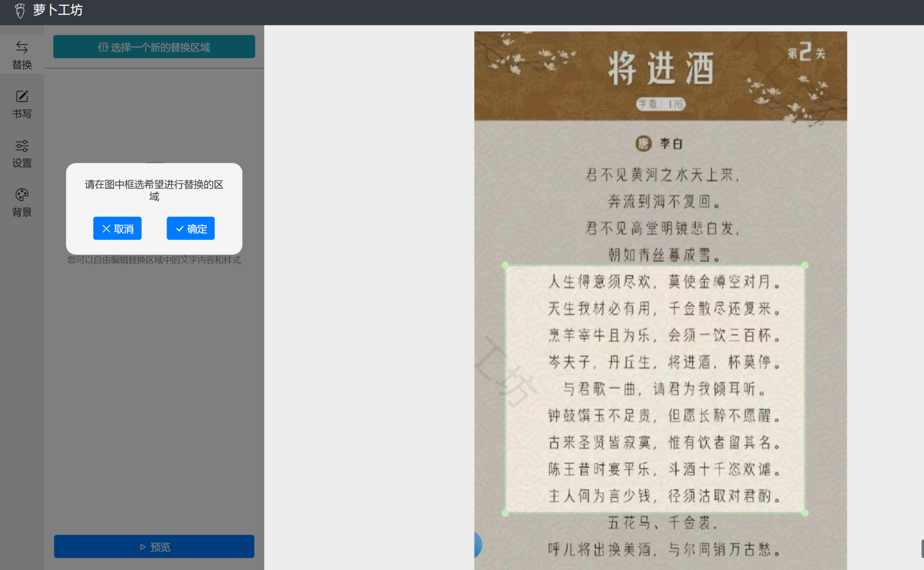Click the 唐 dynasty round badge icon
The width and height of the screenshot is (924, 570).
coord(643,143)
